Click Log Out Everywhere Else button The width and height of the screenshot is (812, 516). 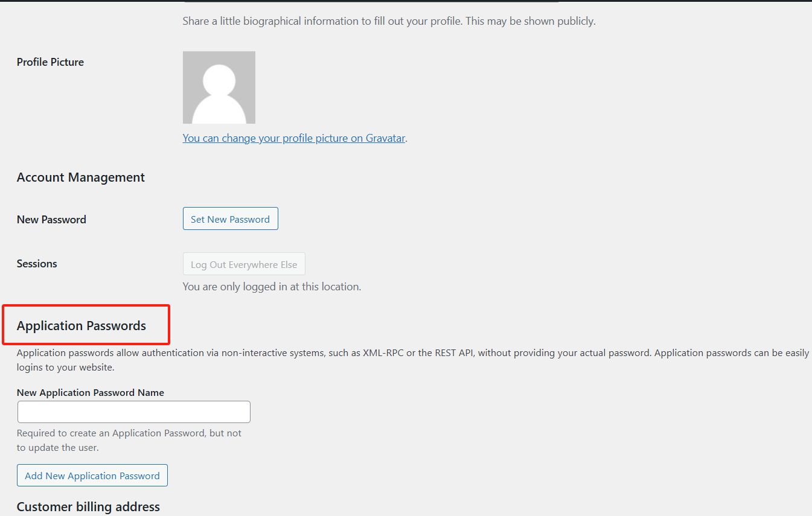(244, 264)
